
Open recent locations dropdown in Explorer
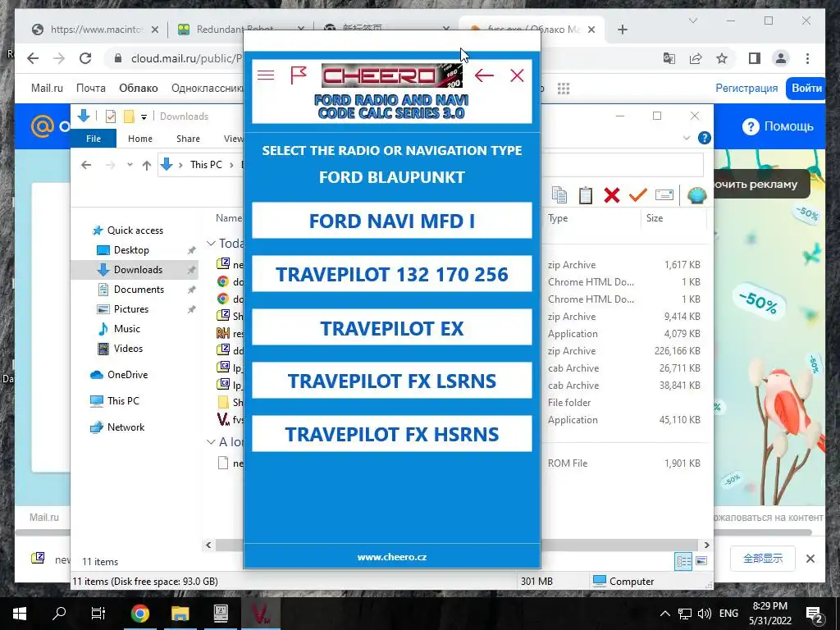coord(130,165)
